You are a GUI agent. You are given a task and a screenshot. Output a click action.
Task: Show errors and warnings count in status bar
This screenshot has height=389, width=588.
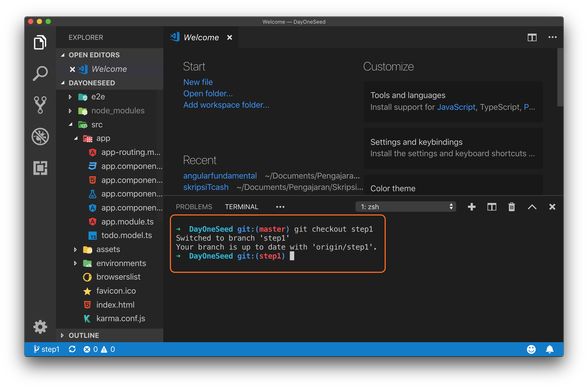coord(99,349)
